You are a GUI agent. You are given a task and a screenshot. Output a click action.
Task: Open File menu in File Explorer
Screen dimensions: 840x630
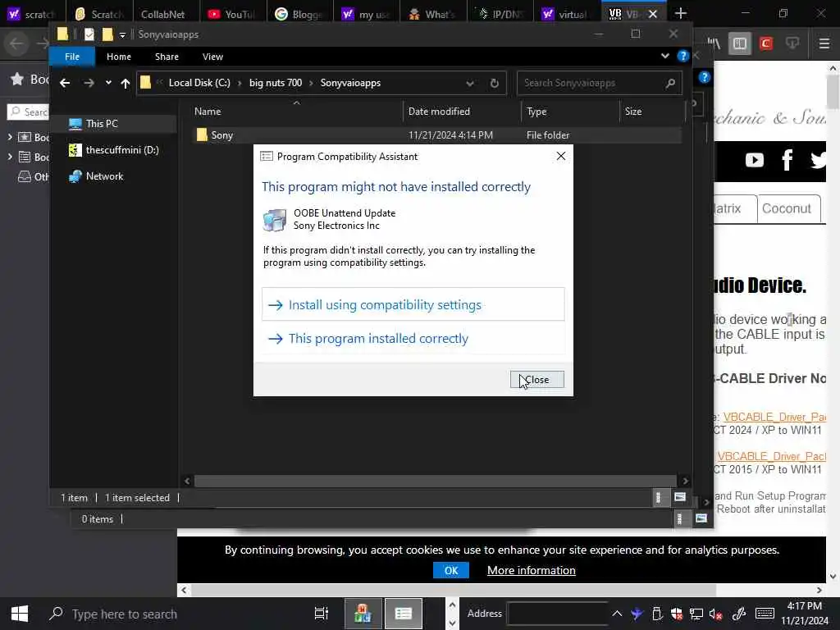click(x=72, y=57)
